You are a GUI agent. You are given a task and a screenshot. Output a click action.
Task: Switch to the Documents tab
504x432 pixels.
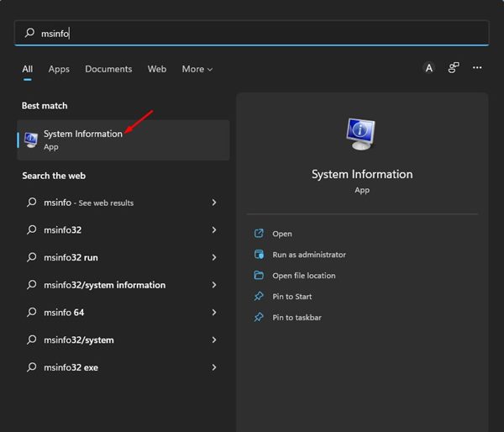click(108, 69)
